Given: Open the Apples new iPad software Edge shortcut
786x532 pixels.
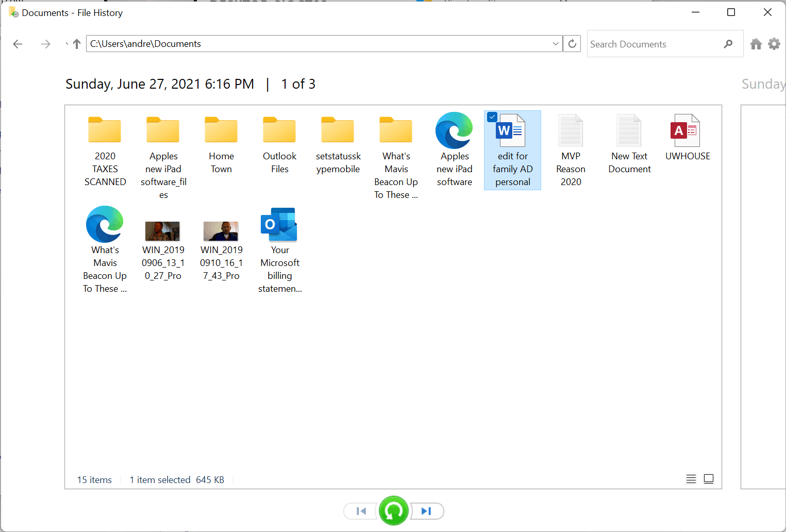Looking at the screenshot, I should 454,130.
